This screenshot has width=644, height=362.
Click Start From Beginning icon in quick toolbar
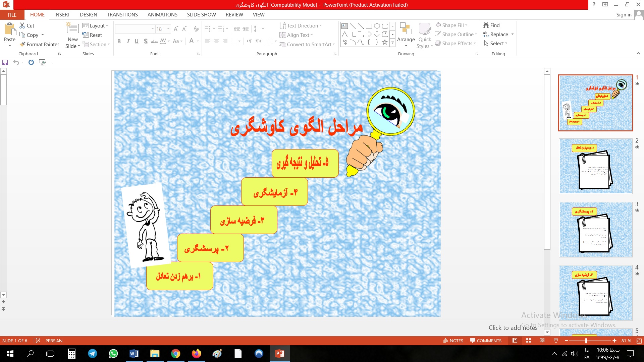[42, 62]
